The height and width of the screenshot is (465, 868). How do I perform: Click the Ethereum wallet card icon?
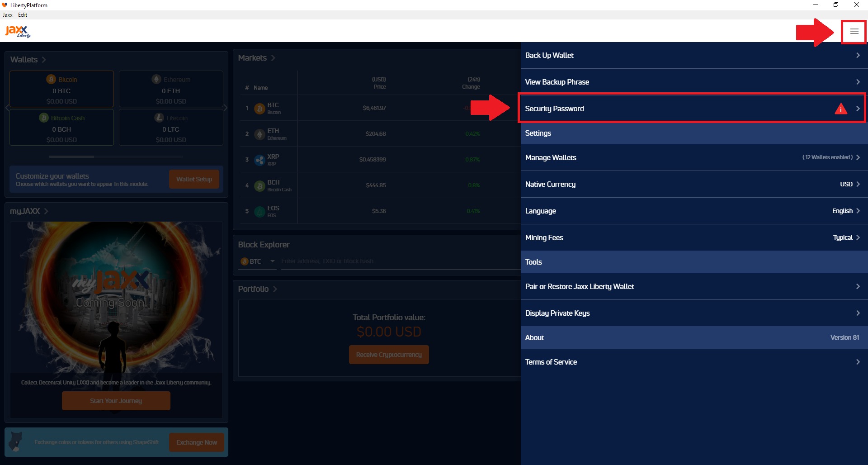tap(156, 79)
